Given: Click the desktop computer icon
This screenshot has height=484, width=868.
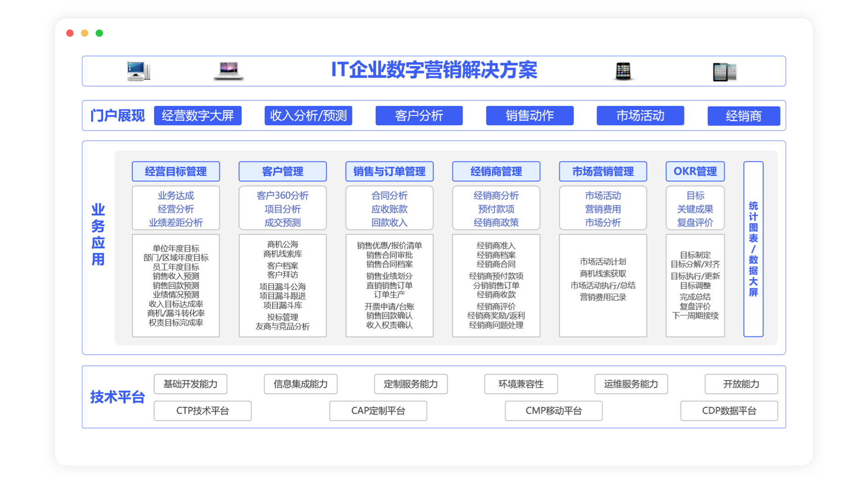Looking at the screenshot, I should point(137,71).
